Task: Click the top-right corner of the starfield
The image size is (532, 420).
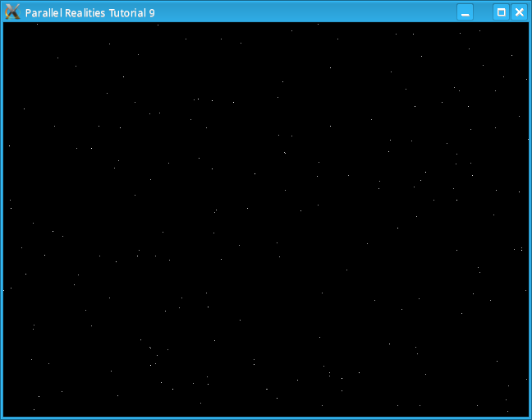Action: [526, 25]
